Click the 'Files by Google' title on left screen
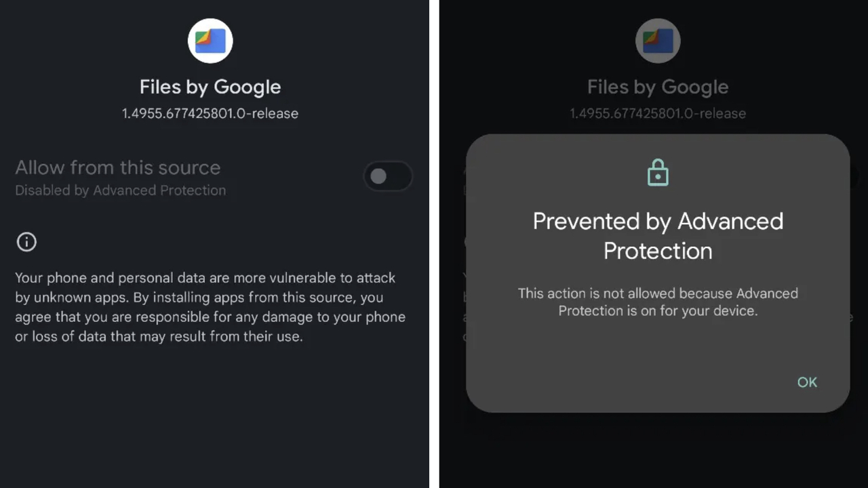Screen dimensions: 868x488 210,87
